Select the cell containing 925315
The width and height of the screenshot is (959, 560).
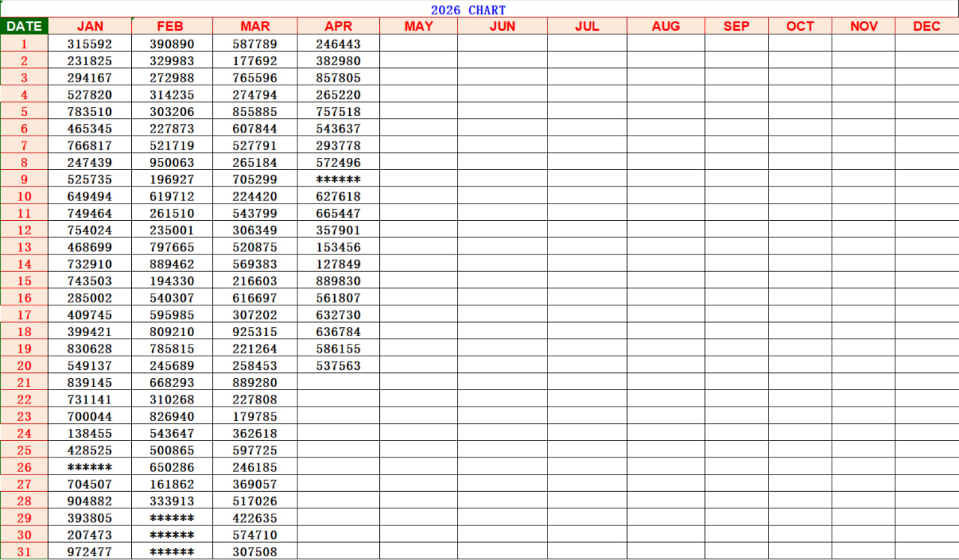point(255,332)
